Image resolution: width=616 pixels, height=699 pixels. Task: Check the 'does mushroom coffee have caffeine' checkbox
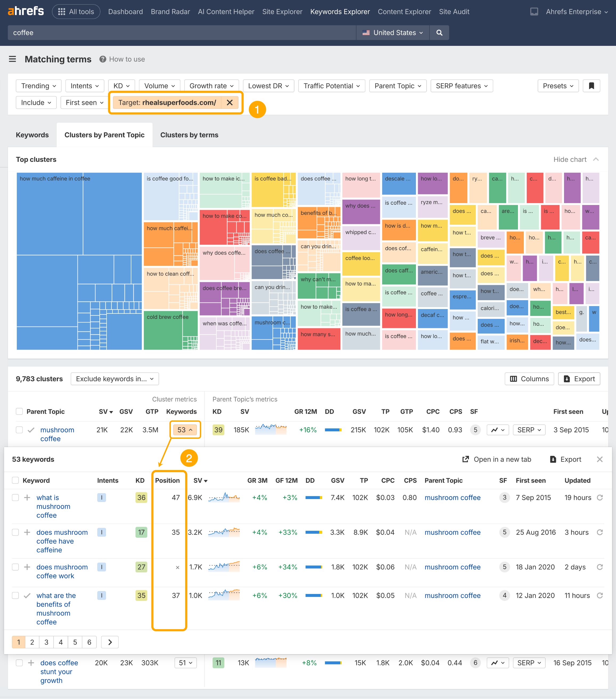(x=15, y=532)
